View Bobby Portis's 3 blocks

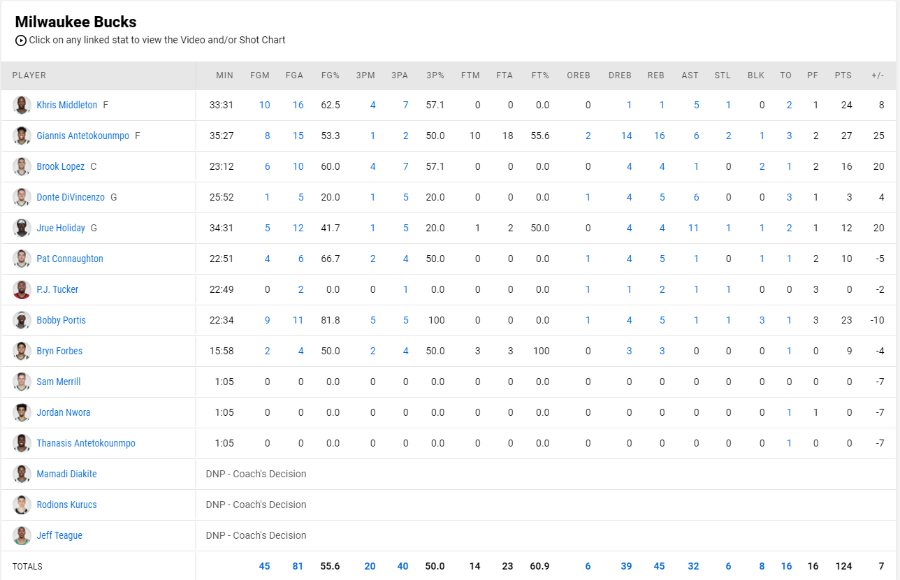coord(762,320)
